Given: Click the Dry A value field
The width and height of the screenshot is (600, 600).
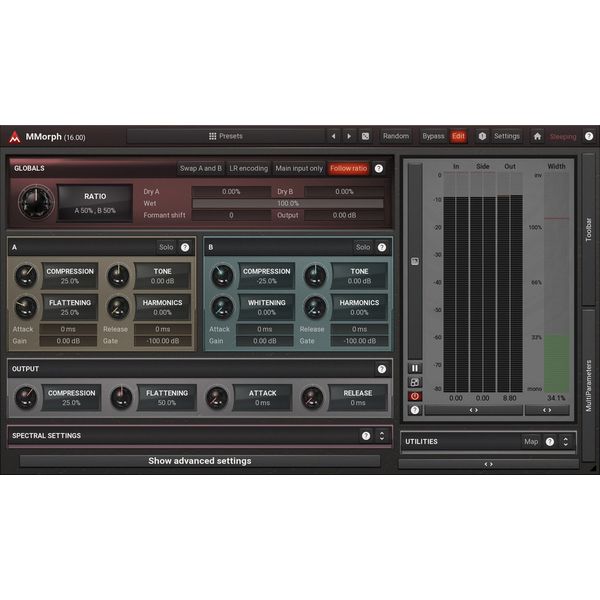Looking at the screenshot, I should click(231, 191).
